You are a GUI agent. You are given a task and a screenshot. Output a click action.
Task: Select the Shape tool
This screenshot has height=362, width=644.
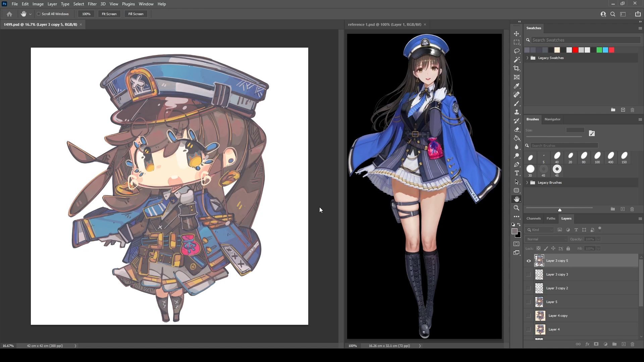coord(517,190)
